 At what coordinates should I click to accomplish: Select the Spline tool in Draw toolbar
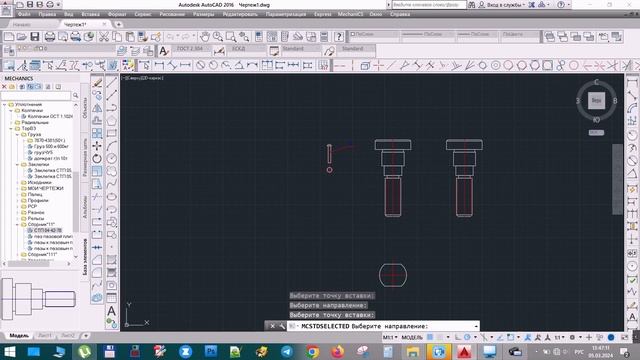click(112, 184)
